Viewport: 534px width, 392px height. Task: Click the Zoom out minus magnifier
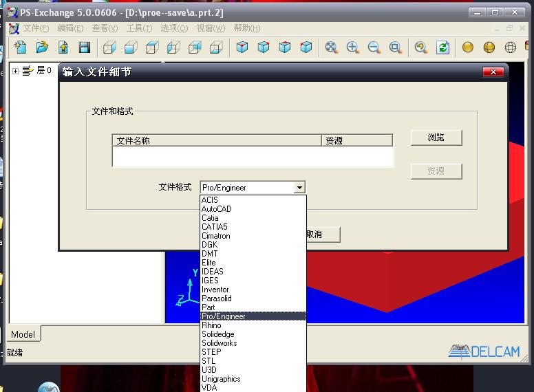coord(374,47)
